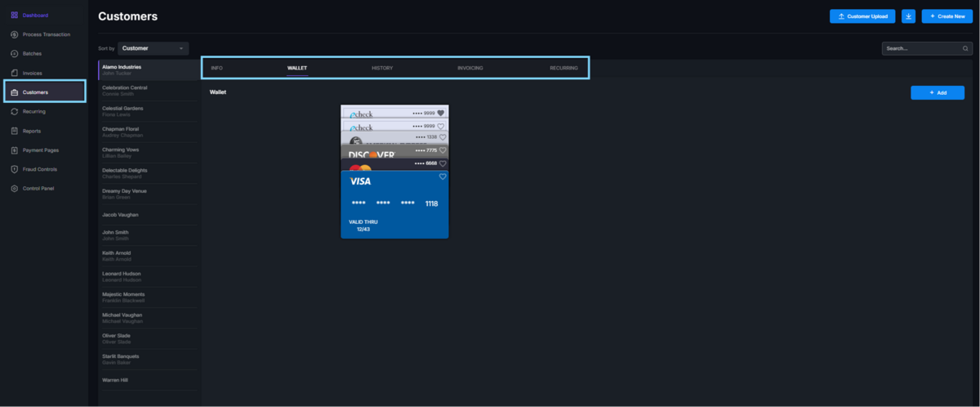Toggle favorite heart on Discover card 7775
The height and width of the screenshot is (407, 980).
443,150
